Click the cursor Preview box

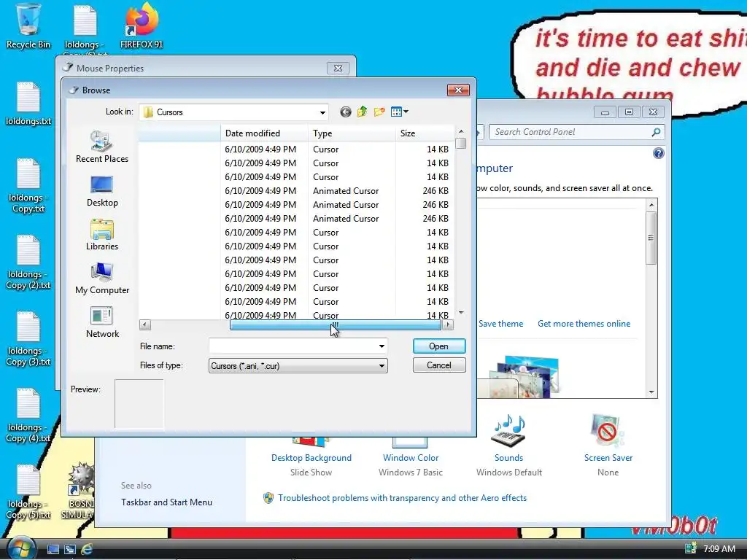[x=139, y=403]
